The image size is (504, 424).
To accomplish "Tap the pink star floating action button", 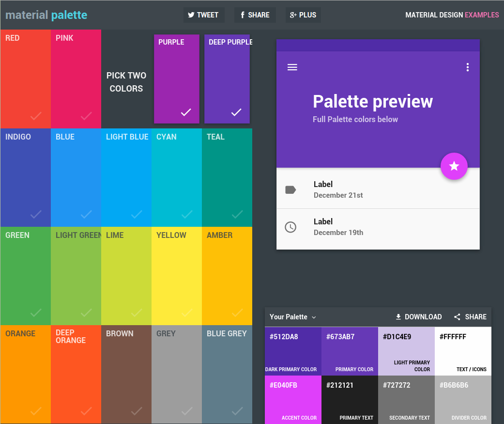I will (454, 166).
